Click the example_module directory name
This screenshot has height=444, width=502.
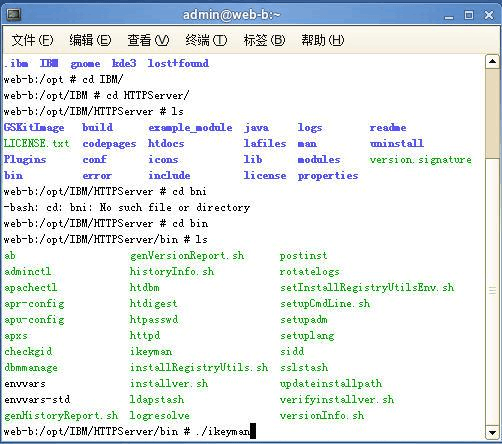coord(190,128)
